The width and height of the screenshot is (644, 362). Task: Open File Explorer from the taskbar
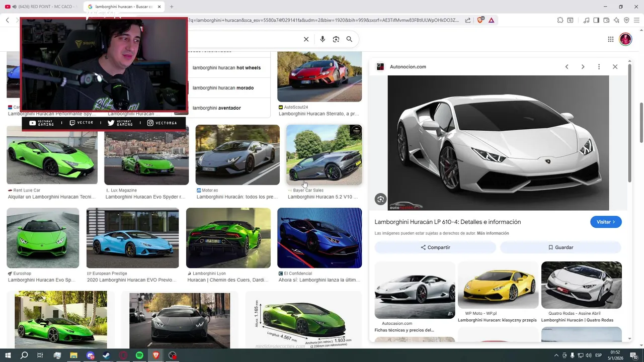(x=73, y=355)
